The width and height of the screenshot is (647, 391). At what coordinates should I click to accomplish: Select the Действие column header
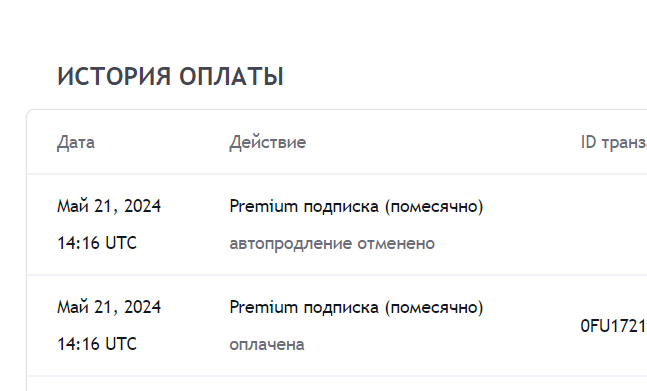(x=268, y=143)
